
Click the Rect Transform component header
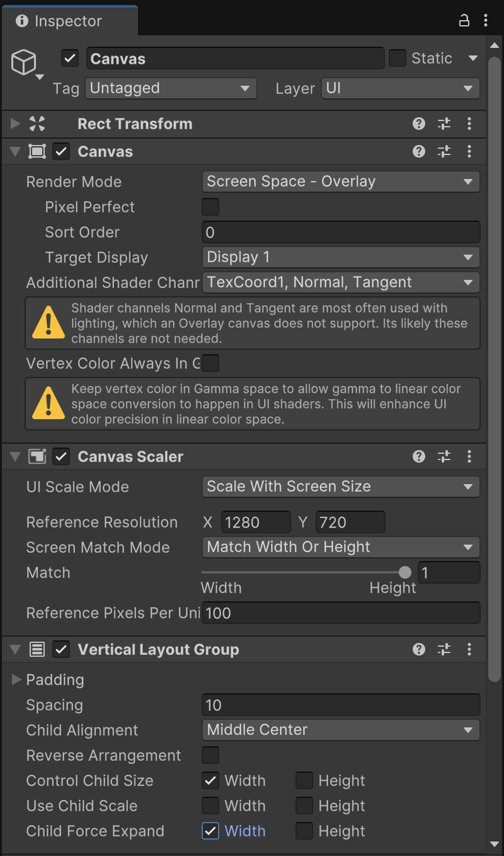(135, 124)
